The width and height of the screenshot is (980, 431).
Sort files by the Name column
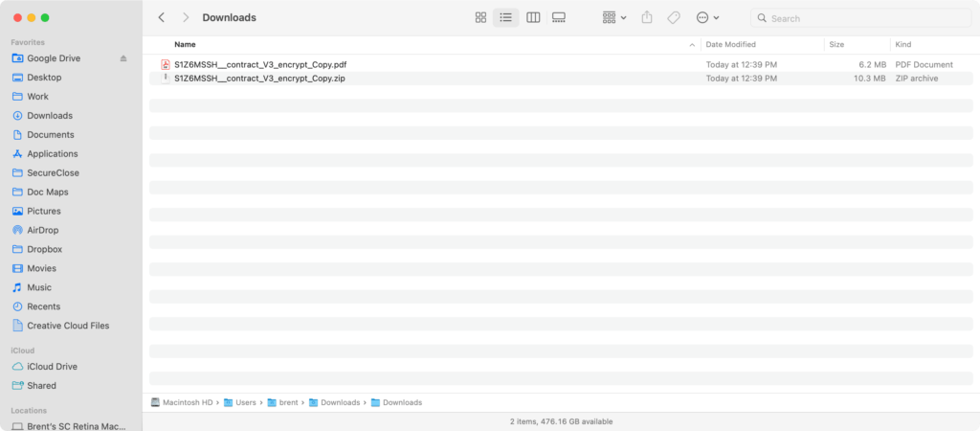point(185,45)
